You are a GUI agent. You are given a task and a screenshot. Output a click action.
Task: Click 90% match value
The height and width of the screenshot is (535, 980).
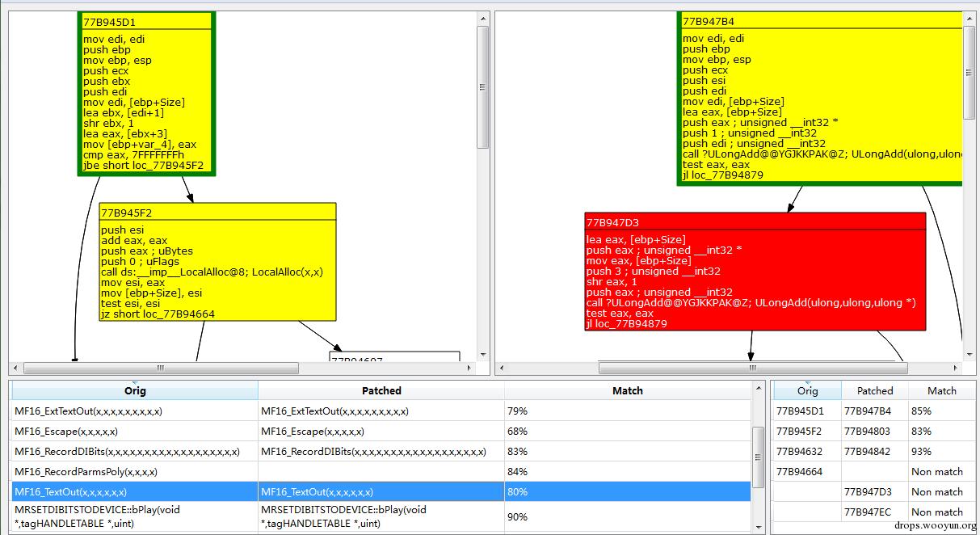tap(628, 516)
